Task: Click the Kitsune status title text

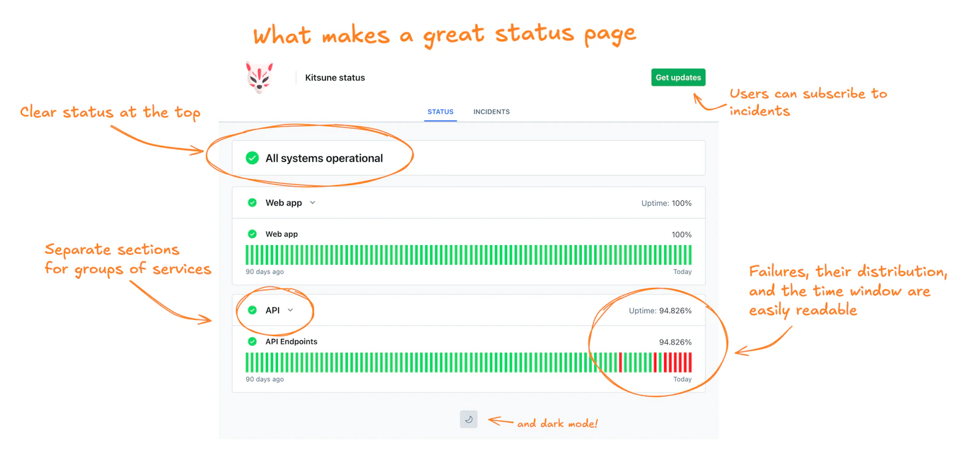Action: [x=335, y=78]
